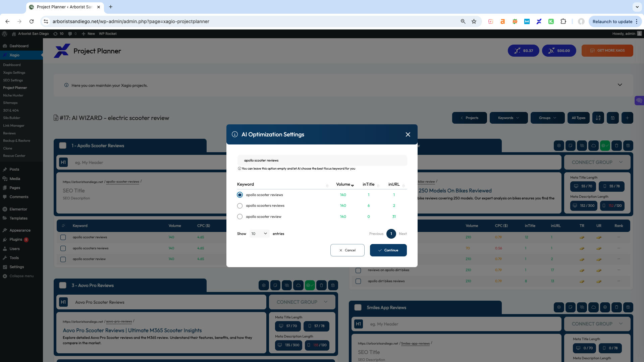
Task: Check the 1 - Apollo Scooter Reviews group checkbox
Action: tap(63, 145)
